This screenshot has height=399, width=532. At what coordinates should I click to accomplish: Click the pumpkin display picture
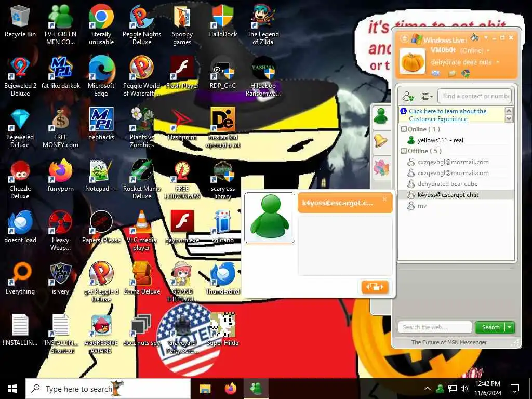point(412,61)
